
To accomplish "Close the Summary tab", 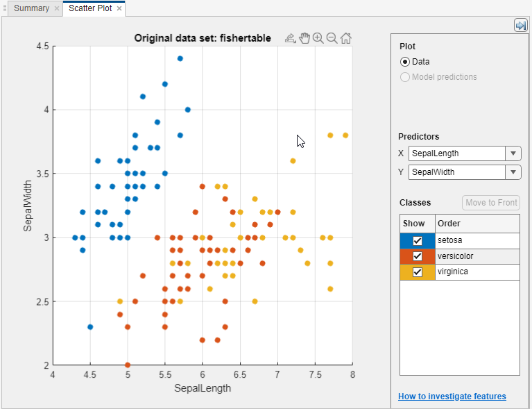I will click(x=57, y=9).
